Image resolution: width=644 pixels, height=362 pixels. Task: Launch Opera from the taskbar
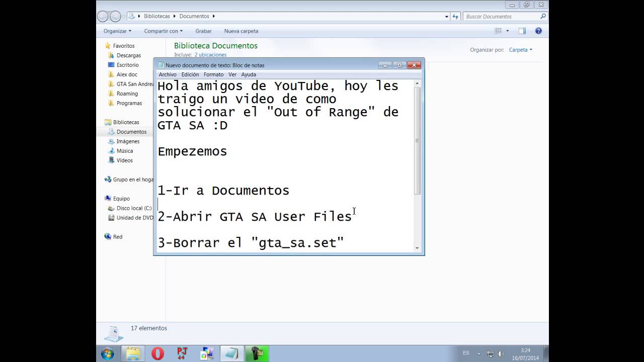157,353
